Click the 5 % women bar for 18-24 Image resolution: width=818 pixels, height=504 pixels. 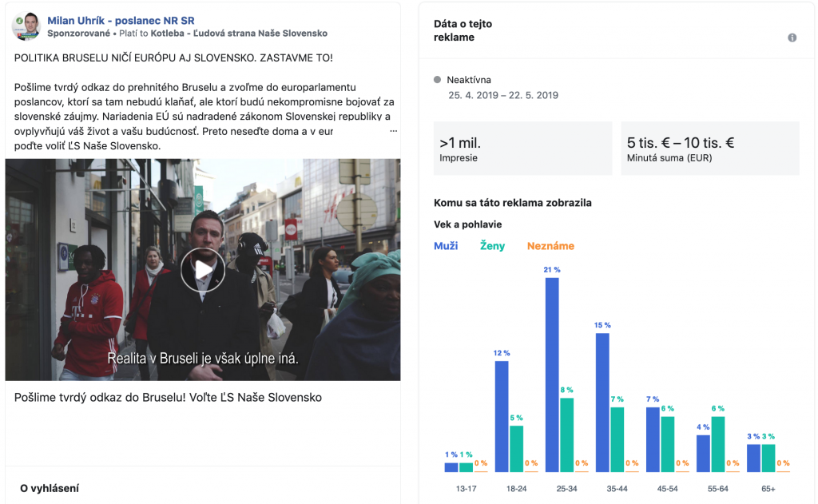(517, 449)
